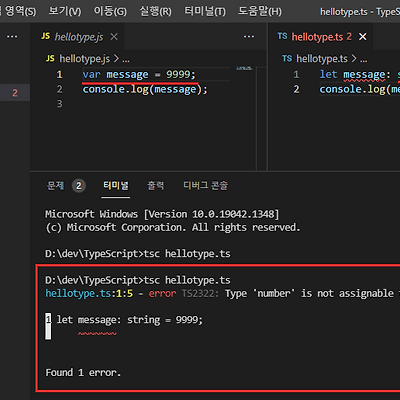The image size is (400, 400).
Task: Click console.log line in hellotype.ts
Action: click(360, 89)
